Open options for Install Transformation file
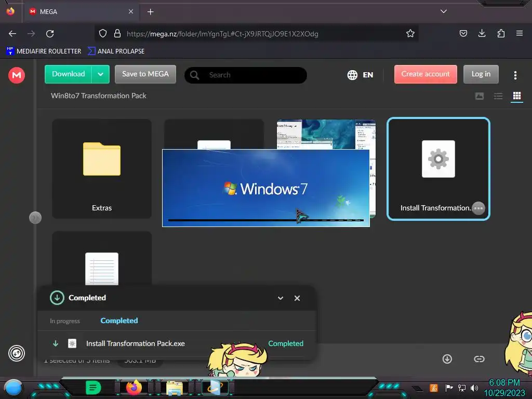 coord(478,208)
